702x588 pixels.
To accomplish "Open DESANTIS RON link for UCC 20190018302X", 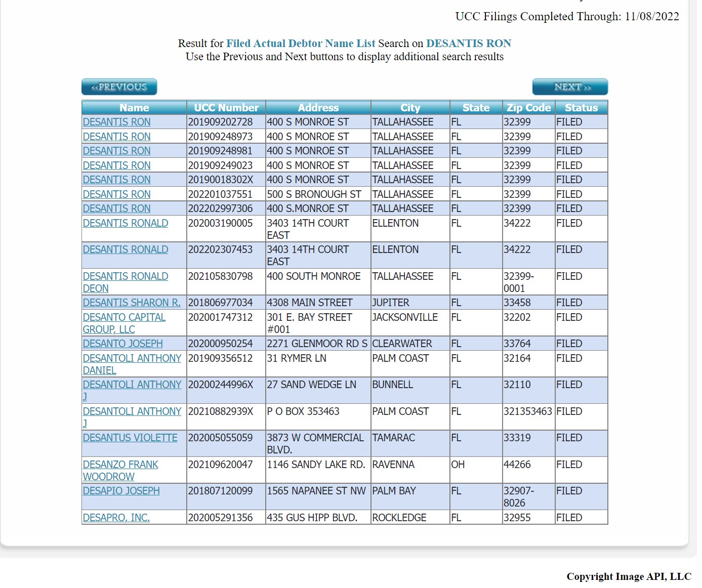I will tap(116, 180).
